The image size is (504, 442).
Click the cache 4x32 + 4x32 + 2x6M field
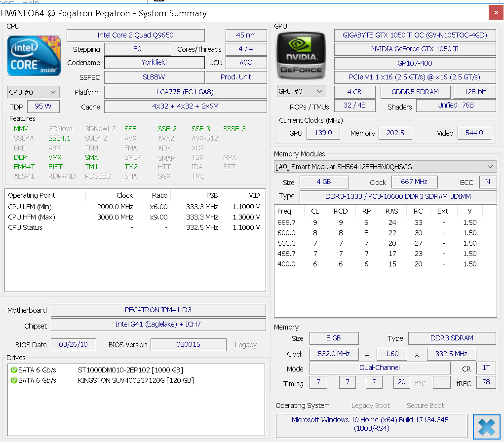click(185, 107)
